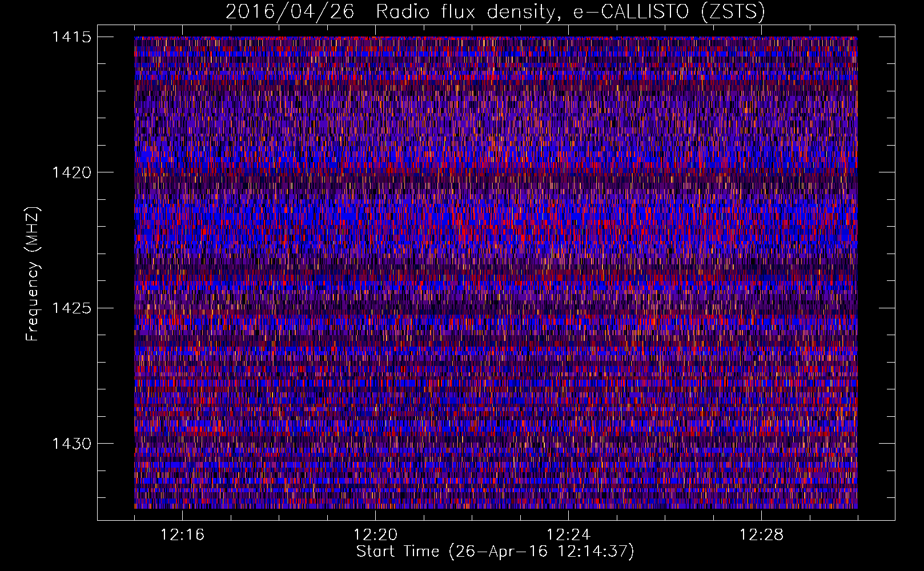The image size is (924, 571).
Task: Click the 'Frequency (MHZ)' axis label
Action: click(x=33, y=274)
